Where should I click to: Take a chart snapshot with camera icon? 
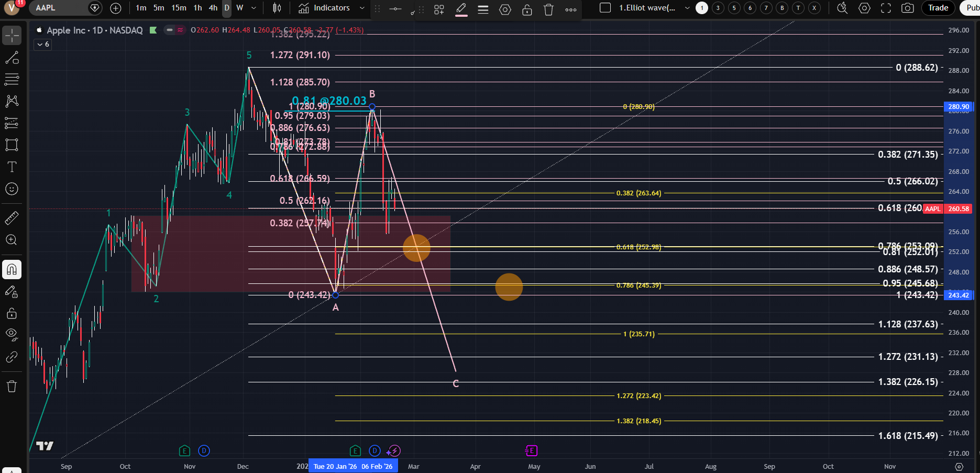(907, 8)
